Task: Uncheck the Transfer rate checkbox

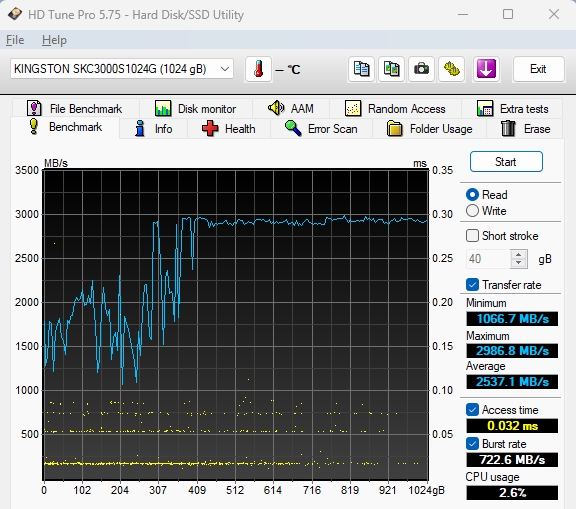Action: [x=472, y=285]
